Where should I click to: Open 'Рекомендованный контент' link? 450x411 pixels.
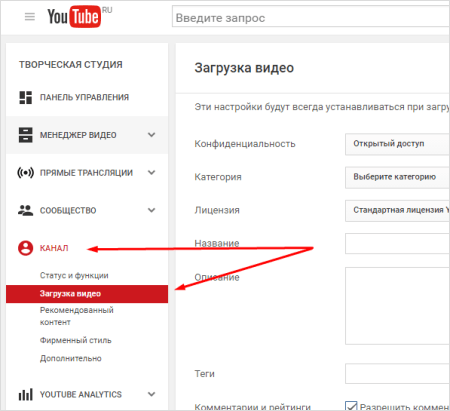(x=77, y=316)
